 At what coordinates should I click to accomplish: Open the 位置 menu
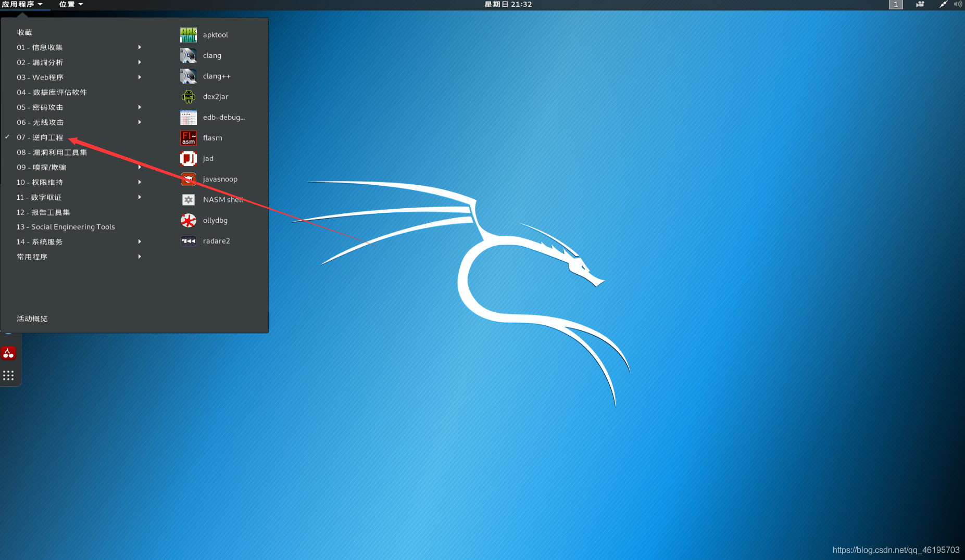click(71, 4)
